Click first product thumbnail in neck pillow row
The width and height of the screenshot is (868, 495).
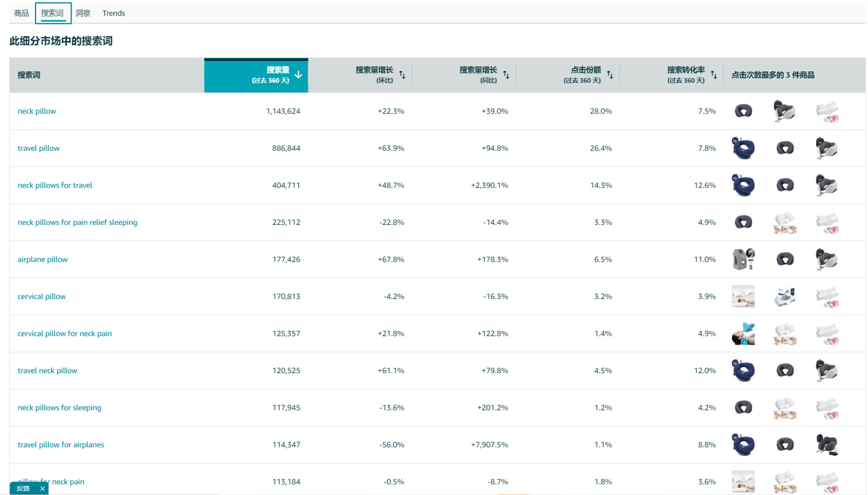[743, 111]
